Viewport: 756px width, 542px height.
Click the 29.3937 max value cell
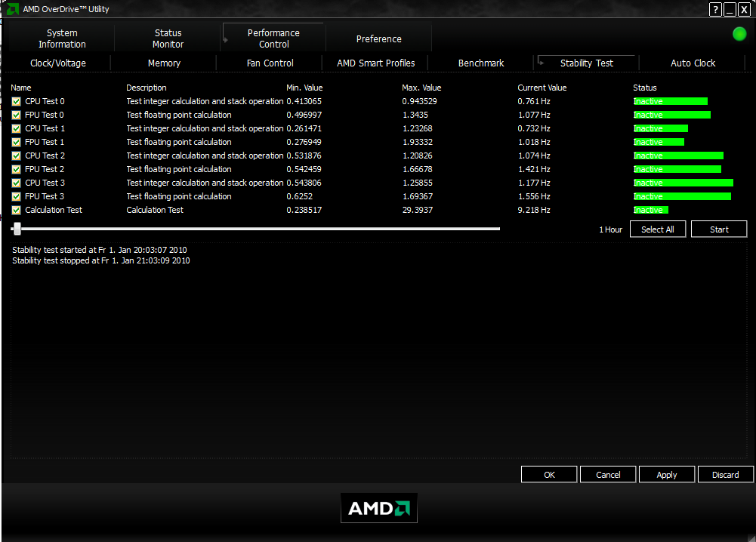click(x=418, y=210)
